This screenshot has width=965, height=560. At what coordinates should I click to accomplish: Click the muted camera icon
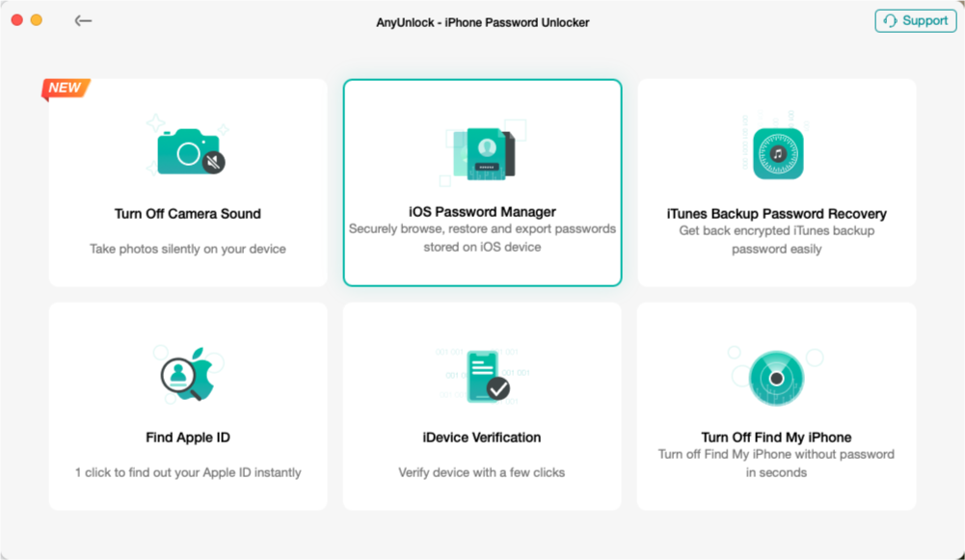tap(191, 150)
